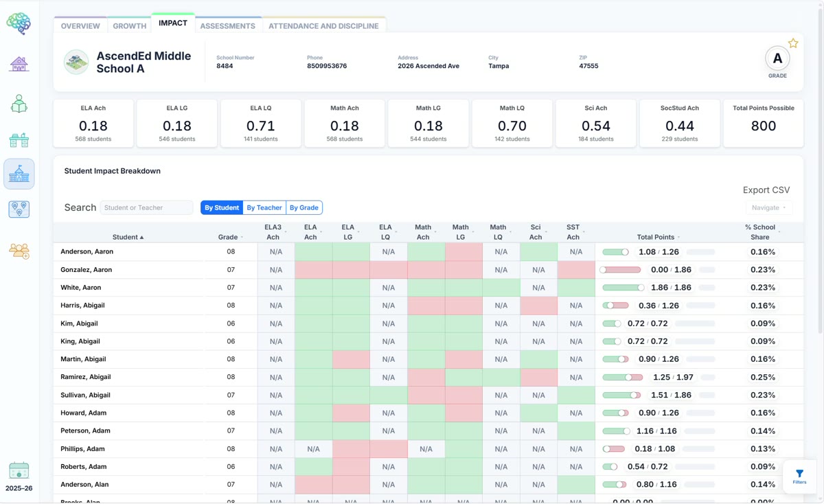The width and height of the screenshot is (824, 504).
Task: Click the phone number 8509953676
Action: point(327,66)
